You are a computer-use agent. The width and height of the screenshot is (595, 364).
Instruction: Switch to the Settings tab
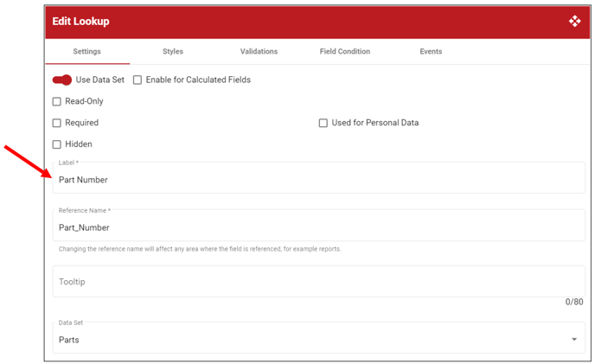click(86, 51)
